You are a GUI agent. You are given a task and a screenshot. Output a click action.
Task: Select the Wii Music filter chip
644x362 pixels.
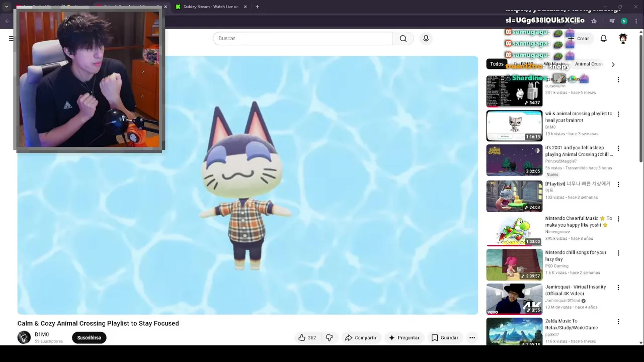coord(554,64)
